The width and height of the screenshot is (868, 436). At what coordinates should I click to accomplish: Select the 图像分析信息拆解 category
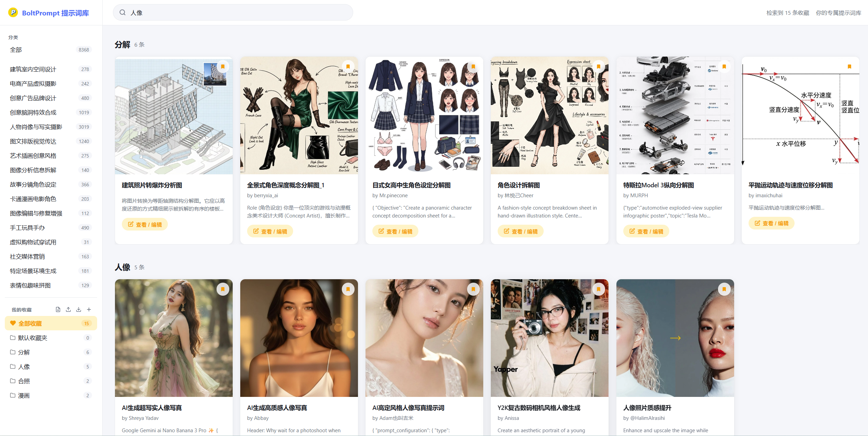pos(51,170)
